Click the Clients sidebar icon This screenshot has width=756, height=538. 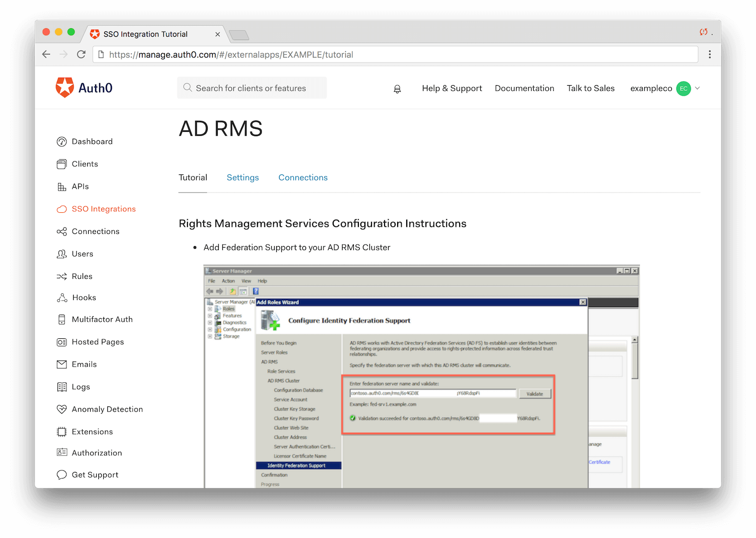(61, 164)
